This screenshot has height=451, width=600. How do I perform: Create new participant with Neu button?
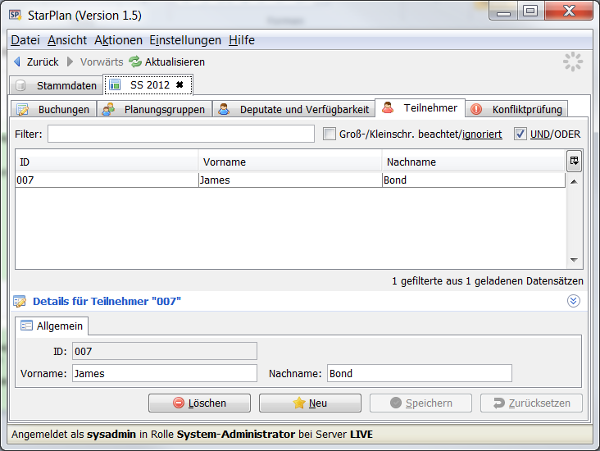[x=310, y=403]
